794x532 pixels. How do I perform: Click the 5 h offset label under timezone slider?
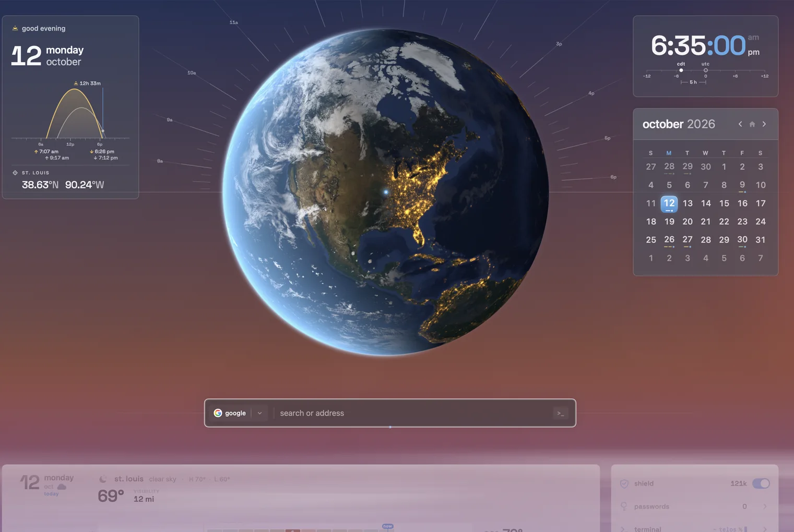pos(693,82)
